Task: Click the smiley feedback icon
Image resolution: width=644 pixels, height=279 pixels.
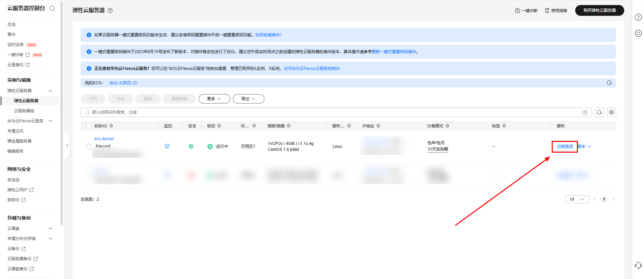Action: (x=638, y=33)
